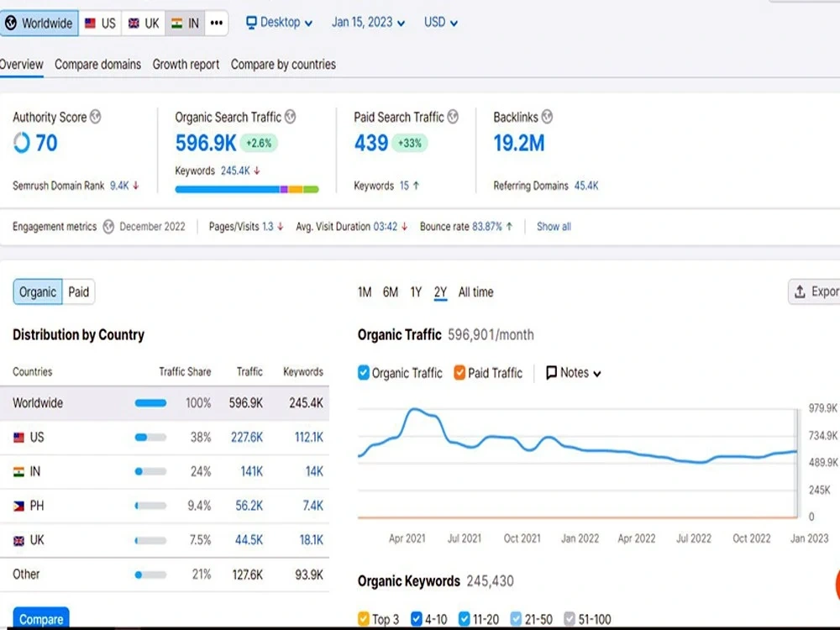Image resolution: width=840 pixels, height=630 pixels.
Task: Select the 6M time range
Action: tap(390, 292)
